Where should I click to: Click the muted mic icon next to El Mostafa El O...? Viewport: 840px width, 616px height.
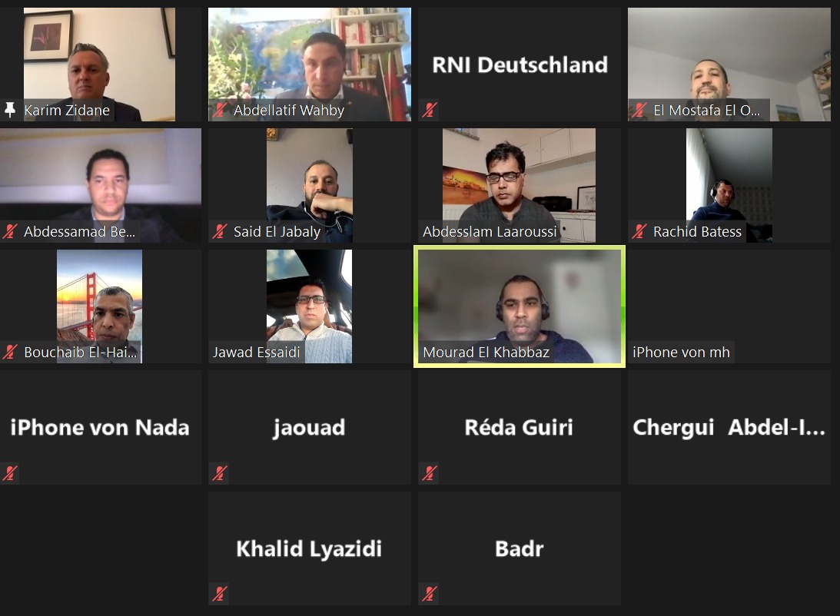coord(639,111)
